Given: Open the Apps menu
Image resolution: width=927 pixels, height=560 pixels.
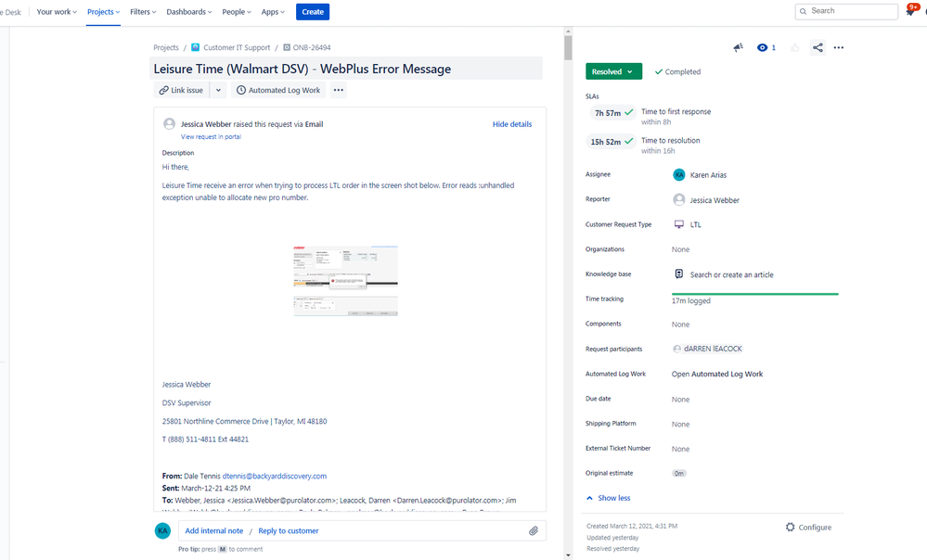Looking at the screenshot, I should click(273, 12).
